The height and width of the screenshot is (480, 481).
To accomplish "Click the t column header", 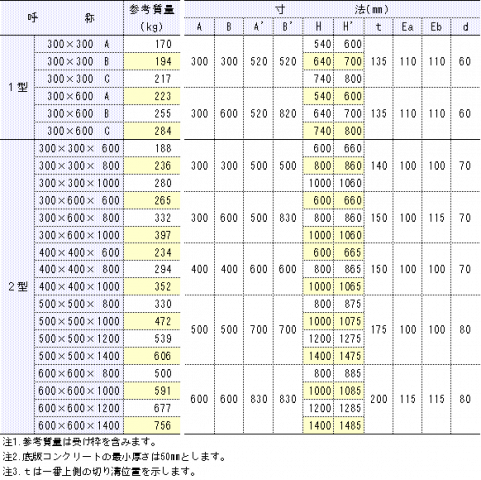I will click(378, 27).
